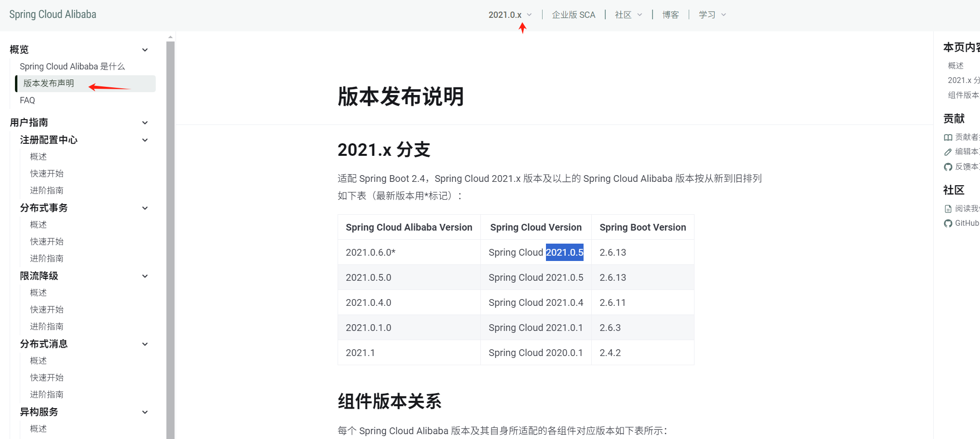Collapse the 概览 sidebar section
The height and width of the screenshot is (439, 980).
145,50
